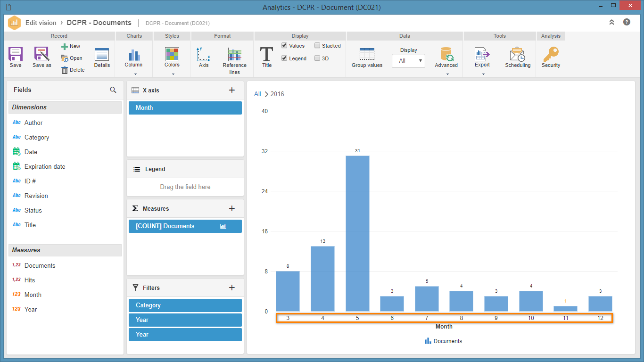Image resolution: width=644 pixels, height=362 pixels.
Task: Click the search icon in Fields panel
Action: pyautogui.click(x=113, y=90)
